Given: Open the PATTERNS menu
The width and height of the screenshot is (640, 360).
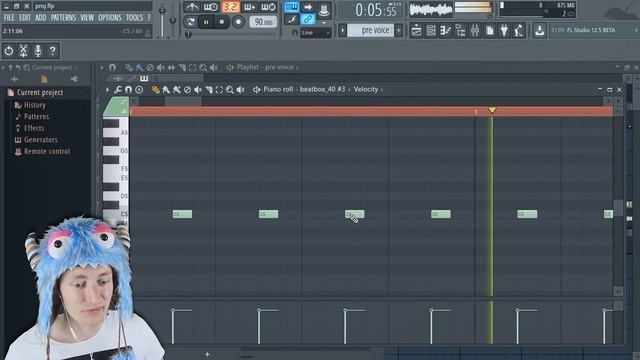Looking at the screenshot, I should pos(63,18).
